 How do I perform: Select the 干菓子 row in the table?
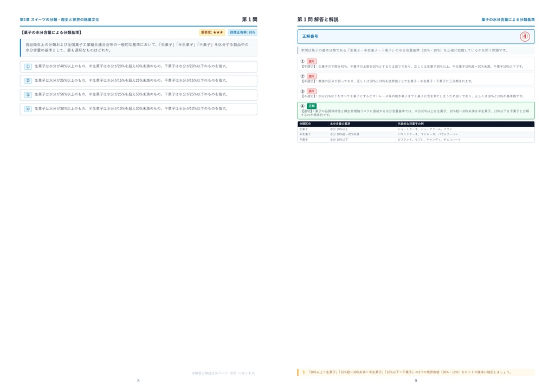coord(416,140)
